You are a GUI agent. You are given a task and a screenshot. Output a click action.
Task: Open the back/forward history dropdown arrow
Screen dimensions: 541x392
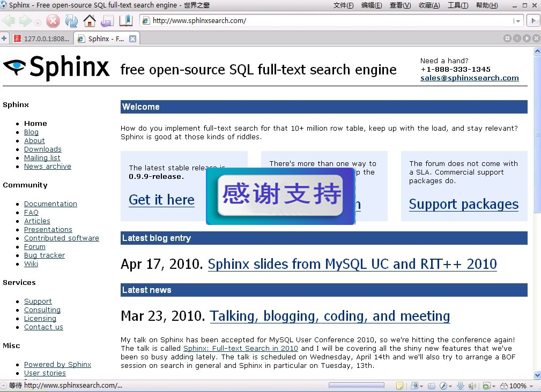38,23
